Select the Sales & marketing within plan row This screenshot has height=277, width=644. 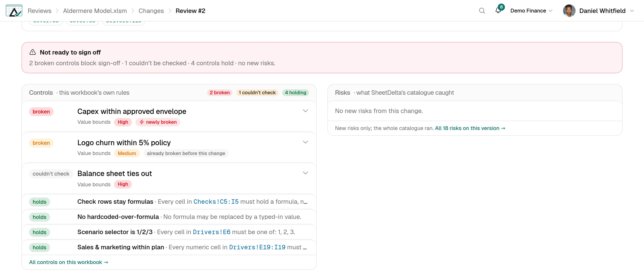pos(169,248)
